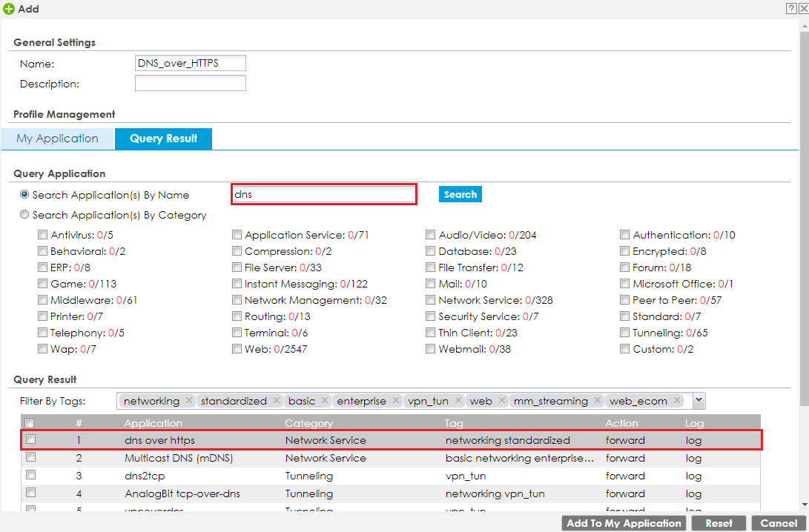This screenshot has width=809, height=532.
Task: Remove the web_ecom tag filter
Action: tap(677, 401)
